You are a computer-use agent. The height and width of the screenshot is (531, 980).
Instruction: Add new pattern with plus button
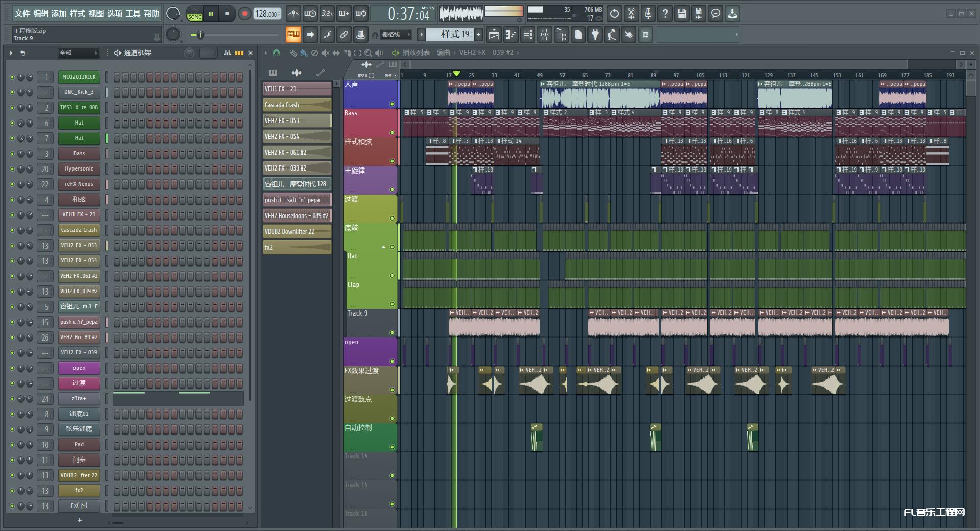pyautogui.click(x=479, y=35)
